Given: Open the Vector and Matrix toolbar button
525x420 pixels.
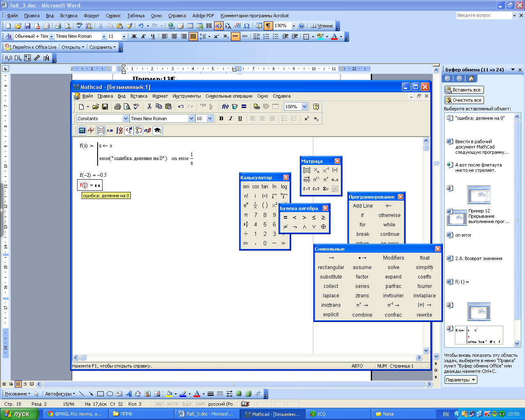Looking at the screenshot, I should [100, 130].
